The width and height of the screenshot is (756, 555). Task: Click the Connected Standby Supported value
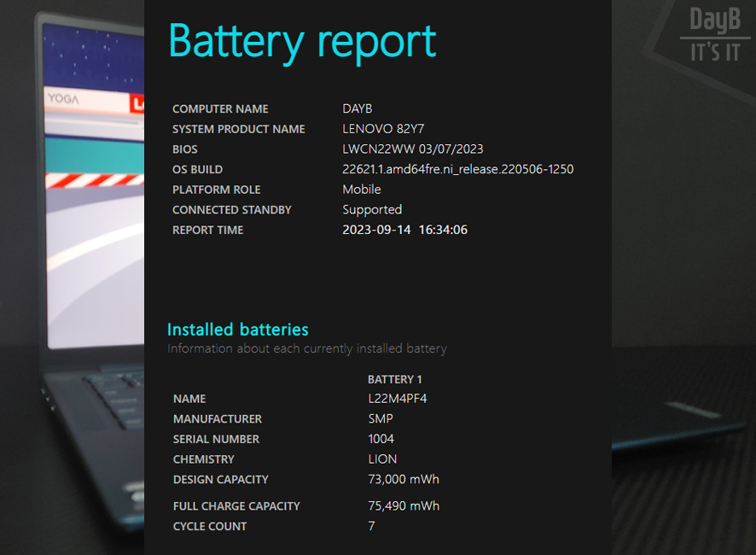coord(372,210)
